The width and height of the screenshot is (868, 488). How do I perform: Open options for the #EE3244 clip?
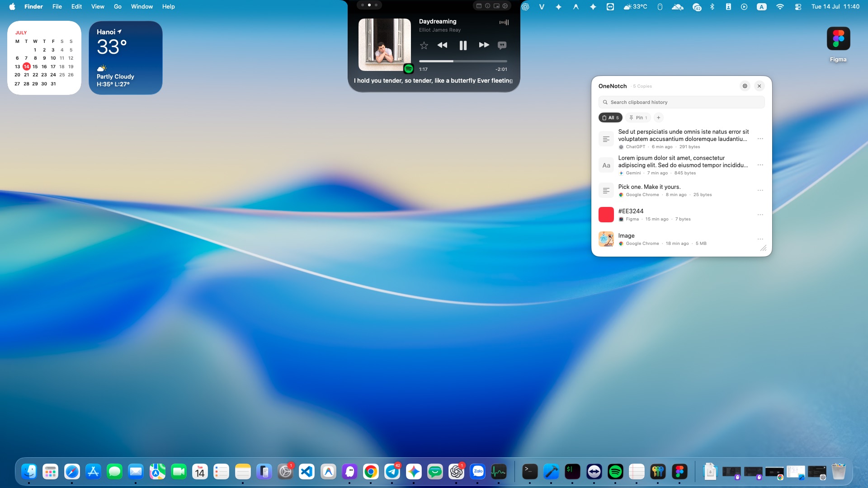(760, 215)
